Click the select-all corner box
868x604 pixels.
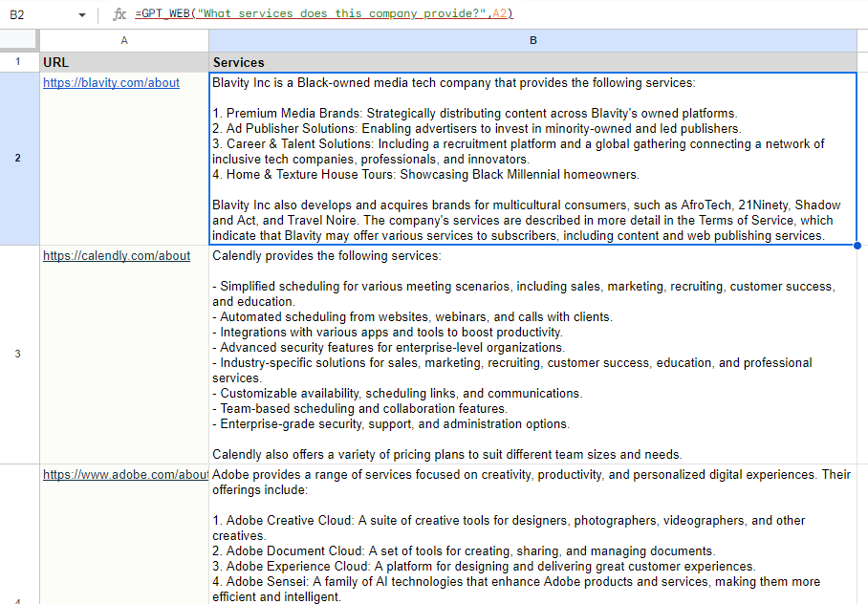click(x=18, y=40)
